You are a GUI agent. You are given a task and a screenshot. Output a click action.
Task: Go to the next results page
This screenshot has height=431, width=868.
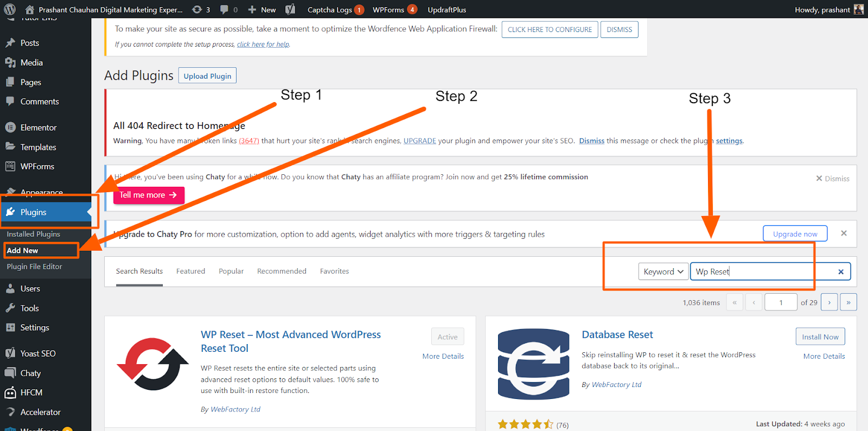click(829, 302)
